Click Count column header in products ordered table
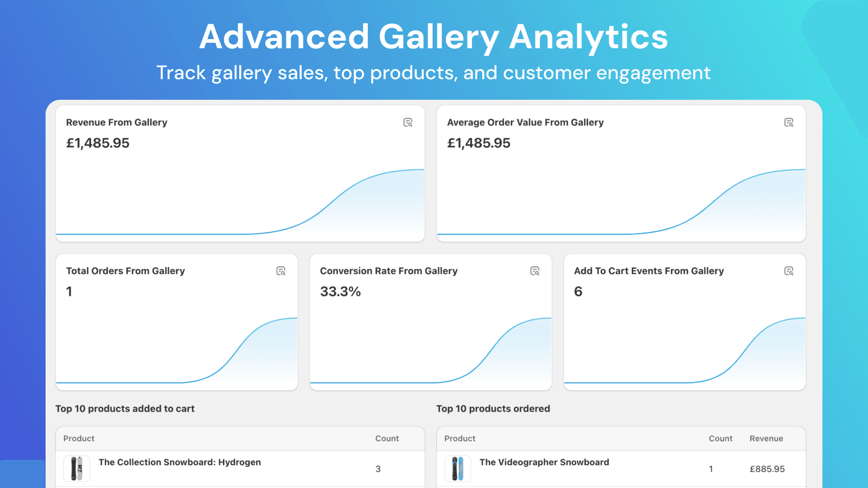The height and width of the screenshot is (488, 868). 720,439
